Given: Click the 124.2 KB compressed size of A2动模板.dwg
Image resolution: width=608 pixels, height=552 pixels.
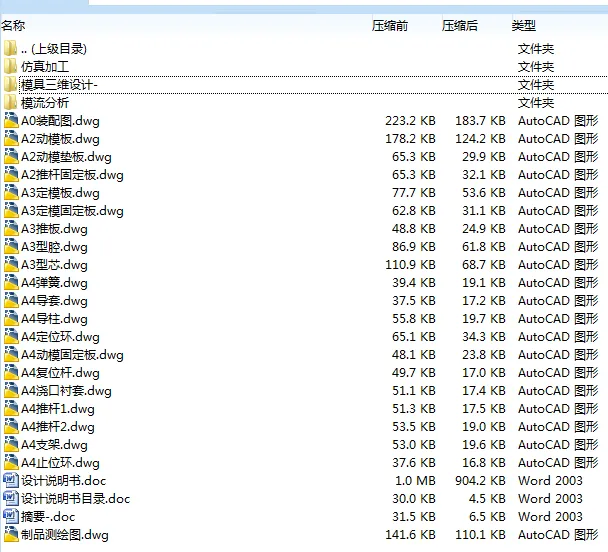Looking at the screenshot, I should point(480,139).
